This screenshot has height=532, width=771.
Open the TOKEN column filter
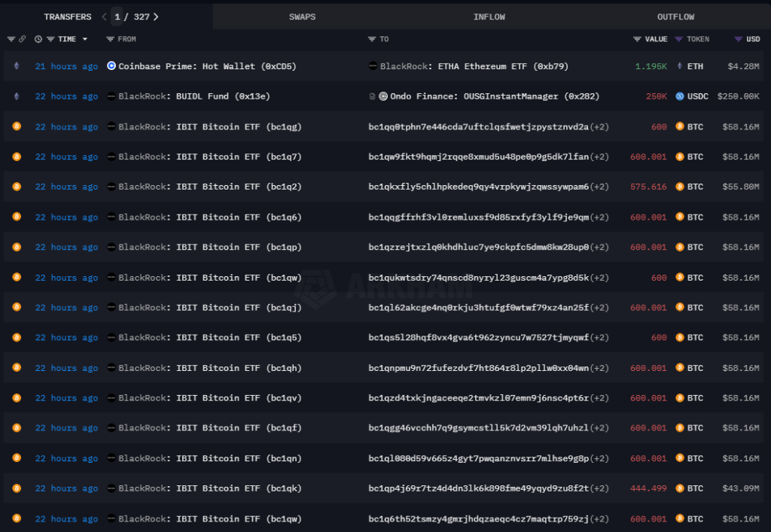678,39
